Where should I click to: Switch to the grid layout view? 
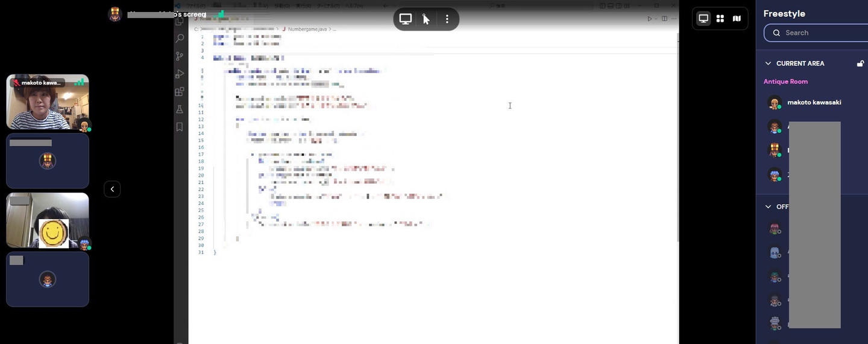(x=720, y=19)
